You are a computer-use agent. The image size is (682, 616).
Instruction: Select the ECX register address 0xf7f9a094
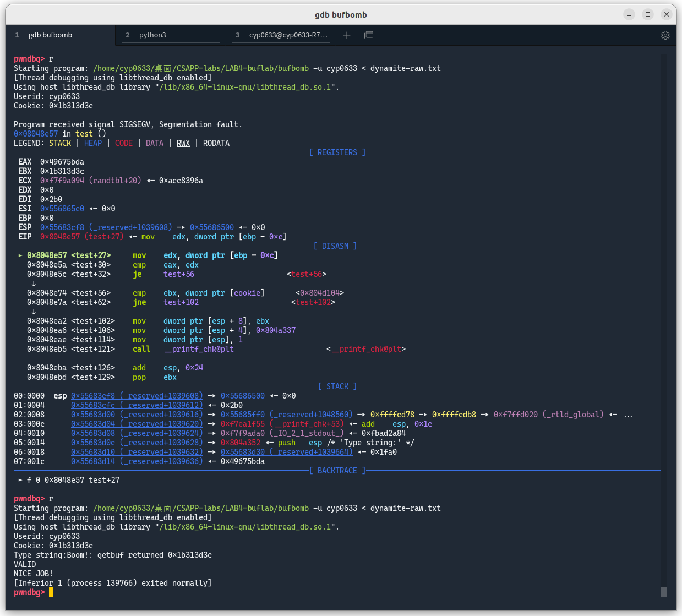(62, 181)
